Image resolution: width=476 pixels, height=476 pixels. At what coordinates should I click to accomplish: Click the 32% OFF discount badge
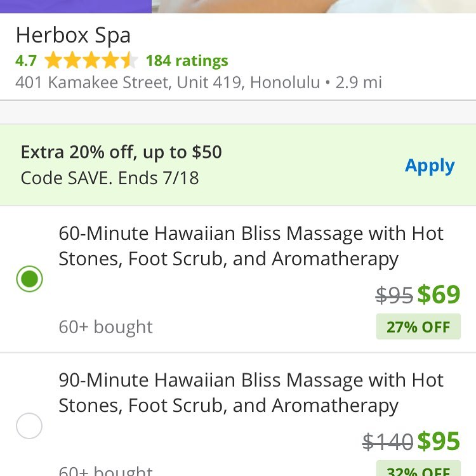(x=418, y=470)
